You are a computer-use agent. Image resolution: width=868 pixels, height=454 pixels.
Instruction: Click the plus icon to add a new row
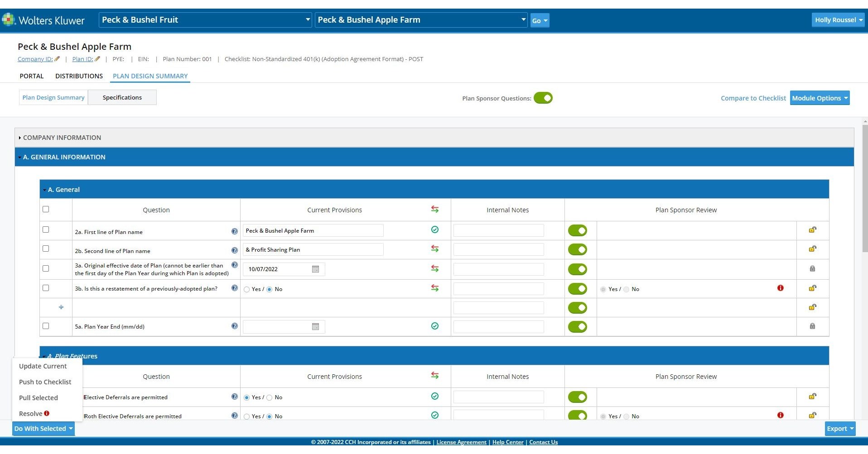[61, 307]
